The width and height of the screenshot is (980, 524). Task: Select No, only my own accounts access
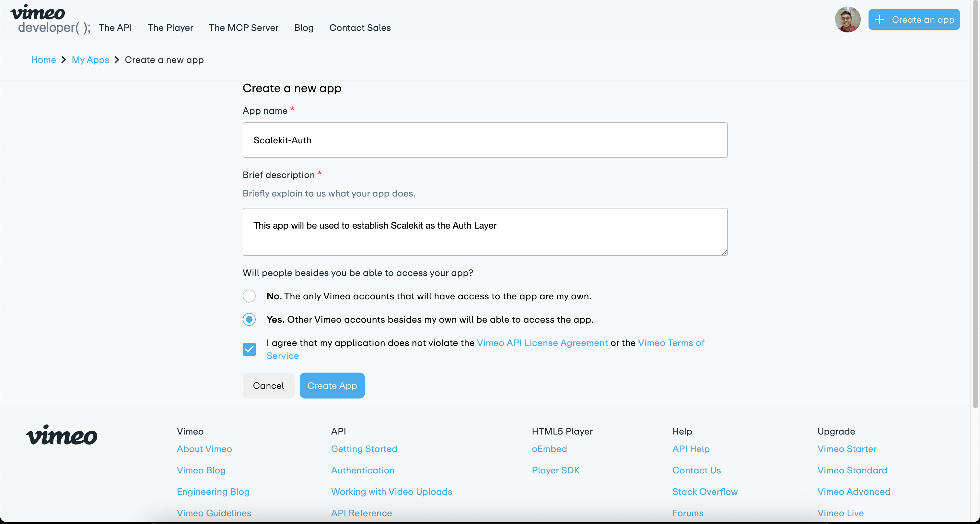click(249, 296)
